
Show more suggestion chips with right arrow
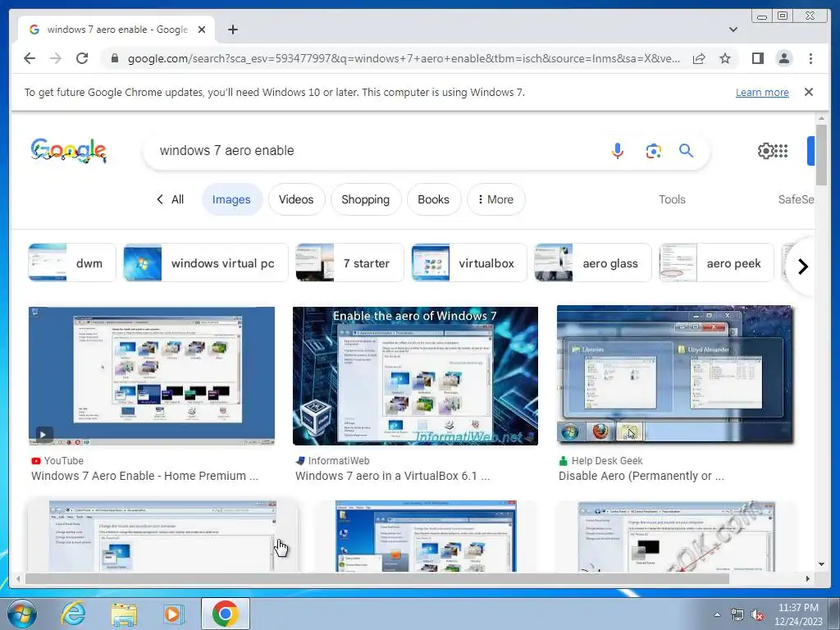802,267
